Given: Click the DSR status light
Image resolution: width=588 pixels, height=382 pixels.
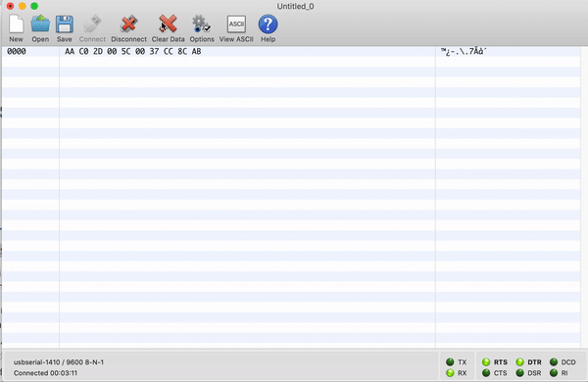Looking at the screenshot, I should pyautogui.click(x=519, y=372).
